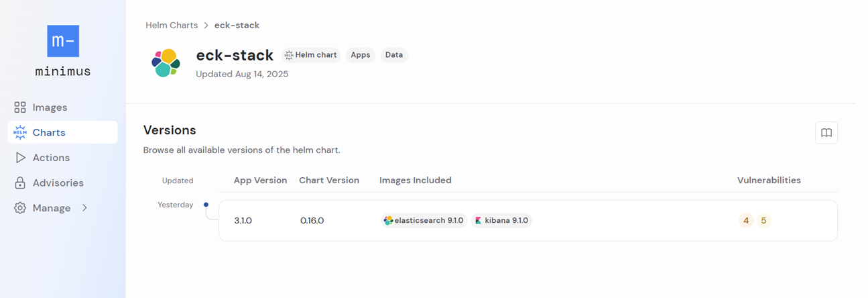Open the elasticsearch 9.1.0 image chip
This screenshot has width=868, height=298.
(x=424, y=220)
